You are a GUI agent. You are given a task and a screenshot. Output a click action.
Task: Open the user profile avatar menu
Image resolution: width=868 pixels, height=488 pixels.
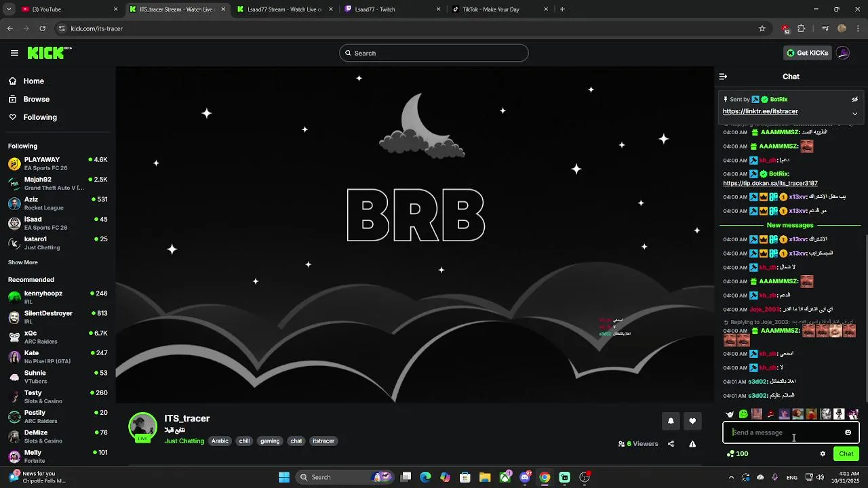(843, 53)
